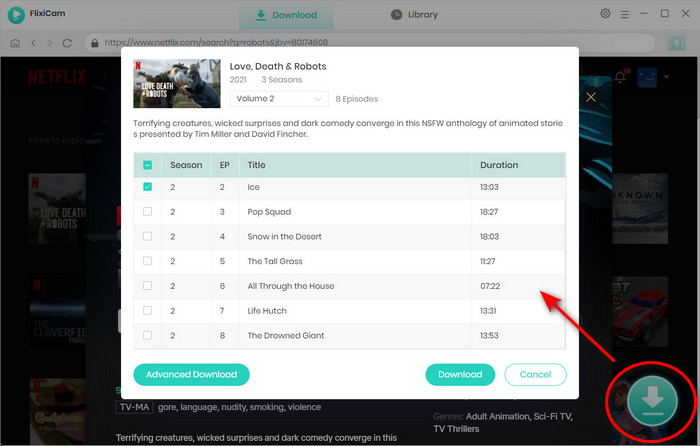Click The Cloverfield Paradox poster

click(x=58, y=311)
